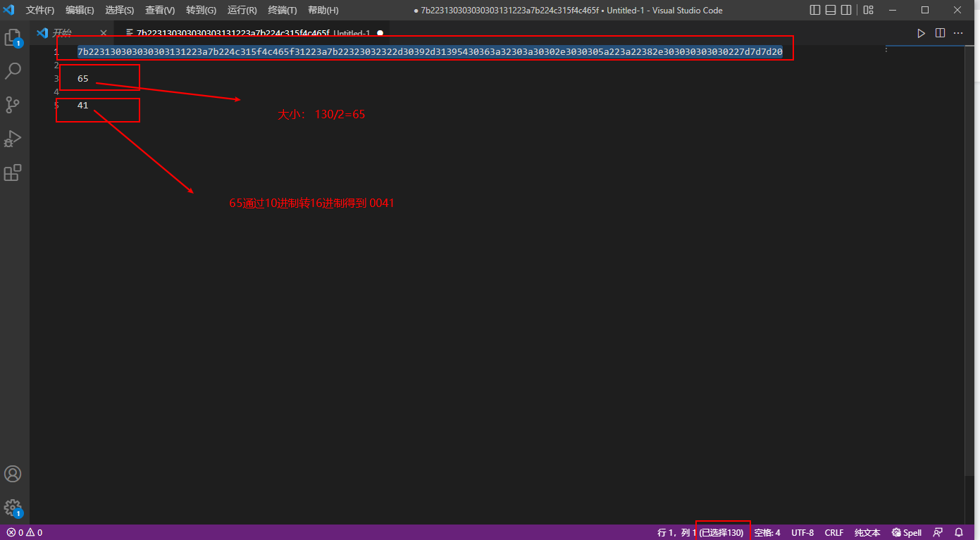
Task: Click the editor's vertical scrollbar
Action: (x=972, y=282)
